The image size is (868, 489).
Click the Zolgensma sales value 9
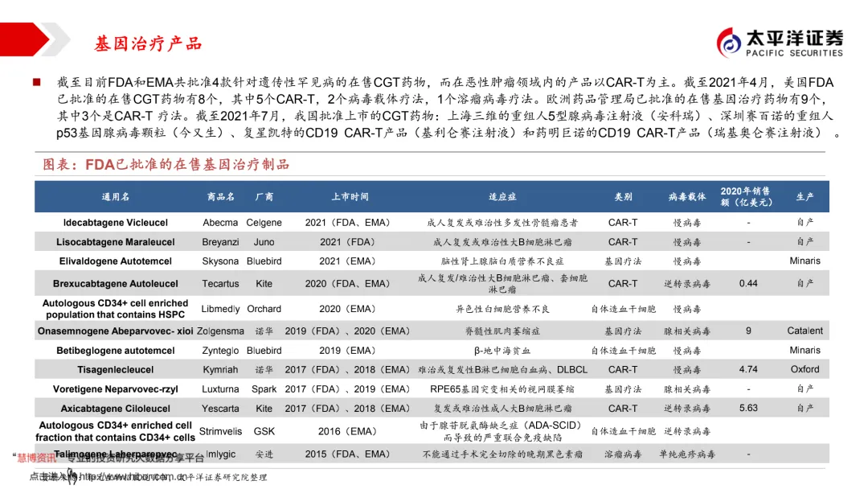(748, 331)
